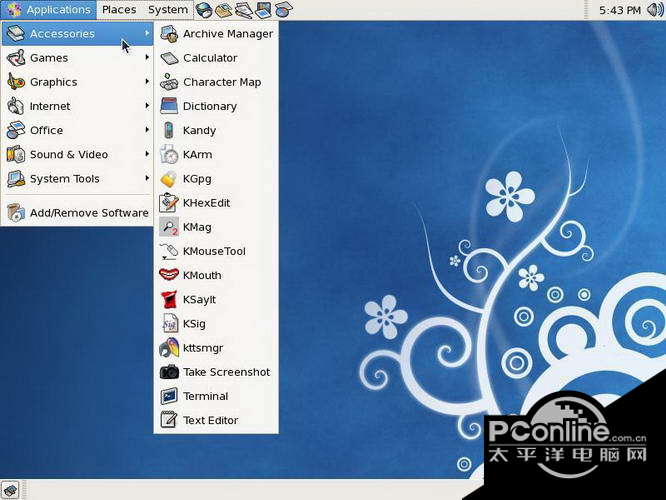
Task: Open Add/Remove Software
Action: (77, 213)
